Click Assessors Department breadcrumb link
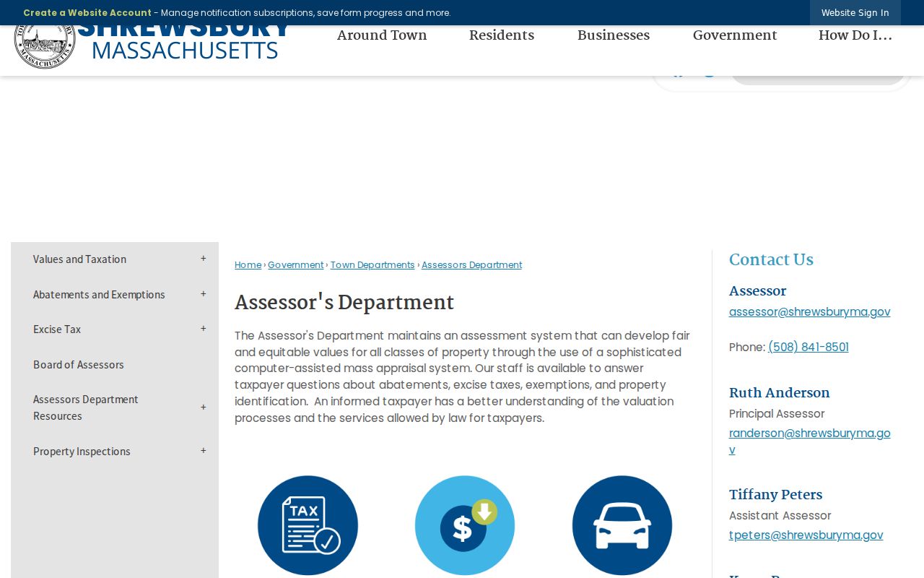Viewport: 924px width, 578px height. pos(471,265)
